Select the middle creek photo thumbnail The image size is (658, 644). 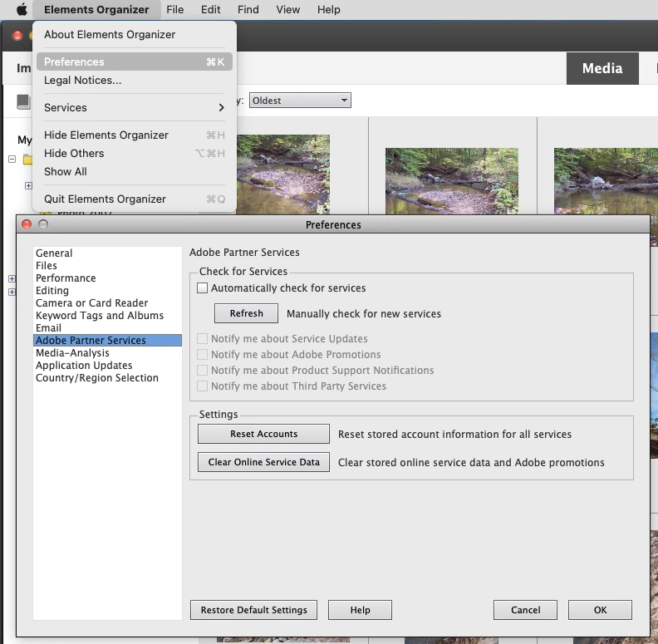452,181
